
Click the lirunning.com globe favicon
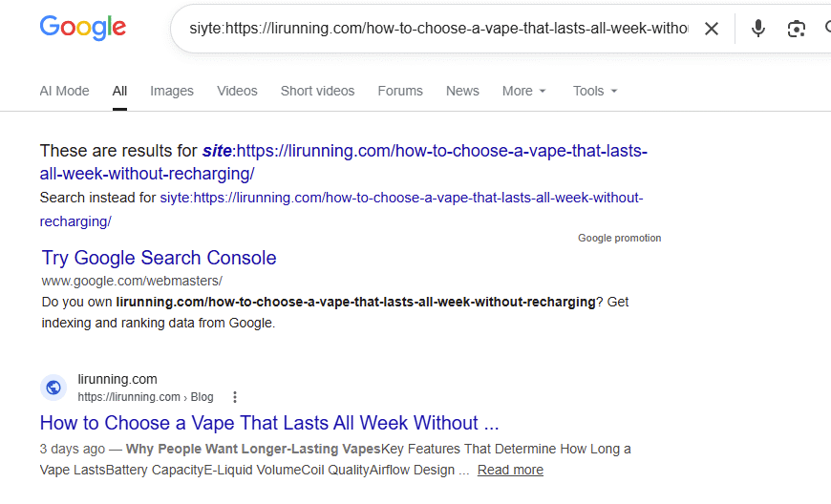53,388
